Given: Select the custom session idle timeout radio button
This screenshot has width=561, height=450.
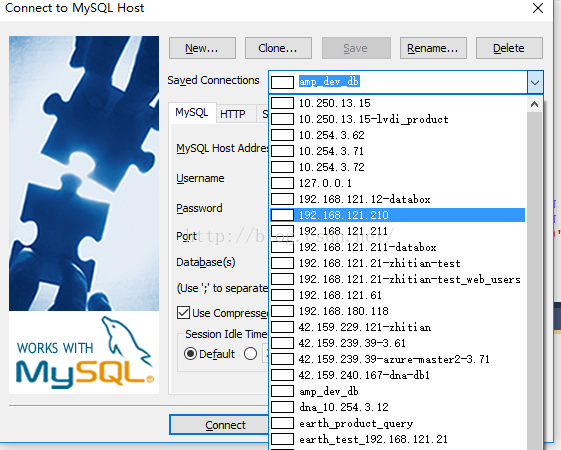Looking at the screenshot, I should pos(250,354).
